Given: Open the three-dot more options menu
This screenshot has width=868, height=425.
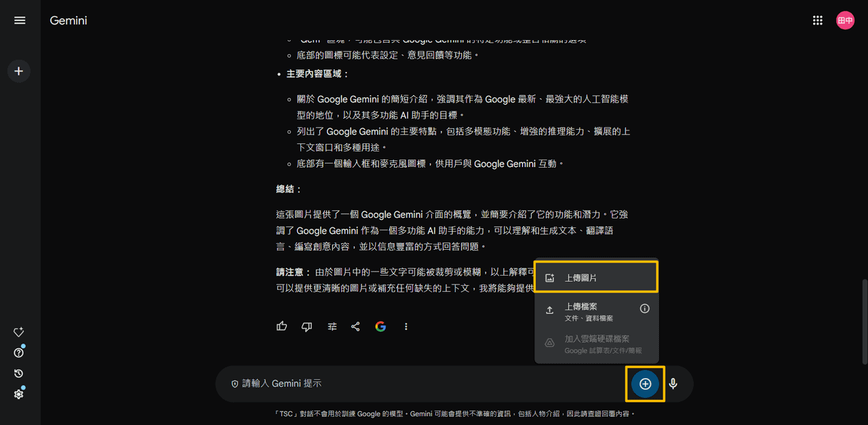Looking at the screenshot, I should tap(406, 327).
